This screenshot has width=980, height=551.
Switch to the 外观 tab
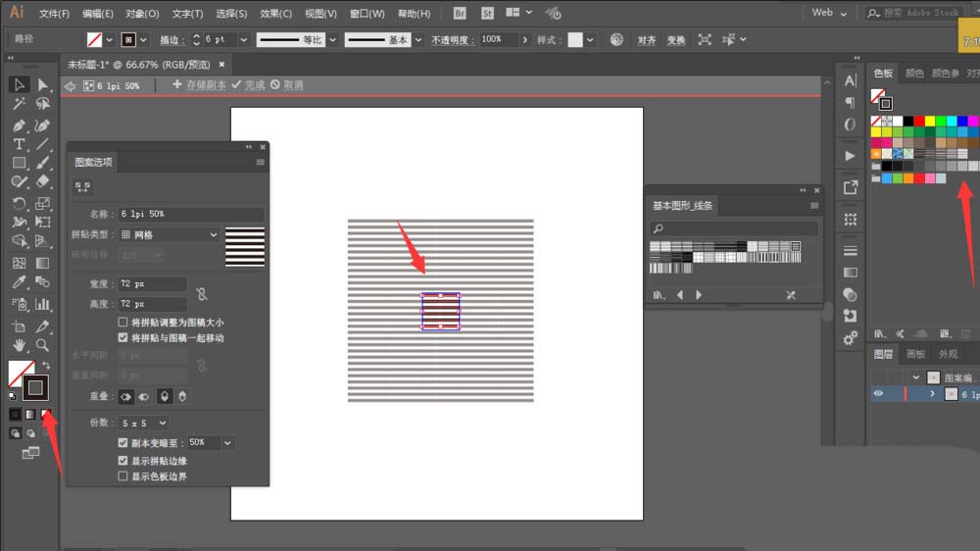[x=948, y=354]
